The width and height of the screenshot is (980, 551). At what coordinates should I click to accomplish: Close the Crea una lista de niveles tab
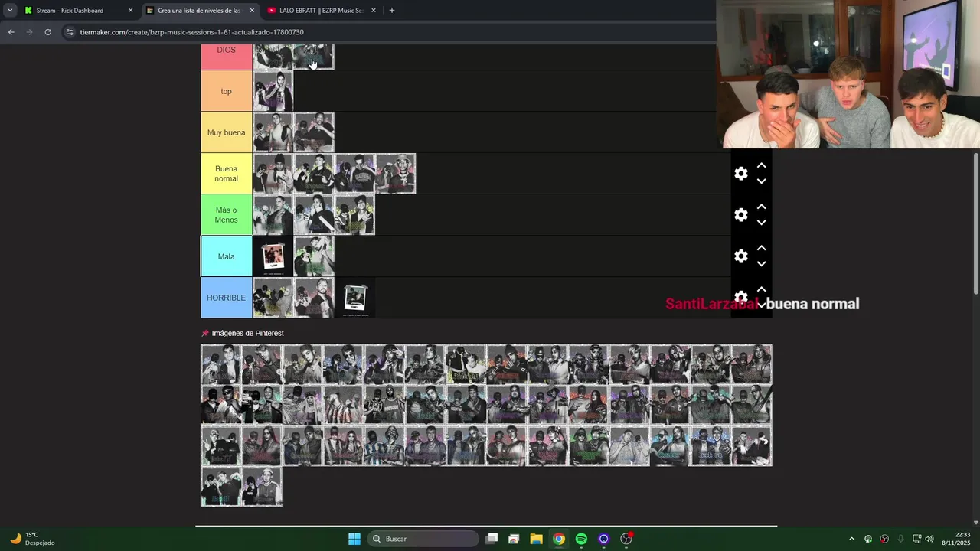point(252,11)
